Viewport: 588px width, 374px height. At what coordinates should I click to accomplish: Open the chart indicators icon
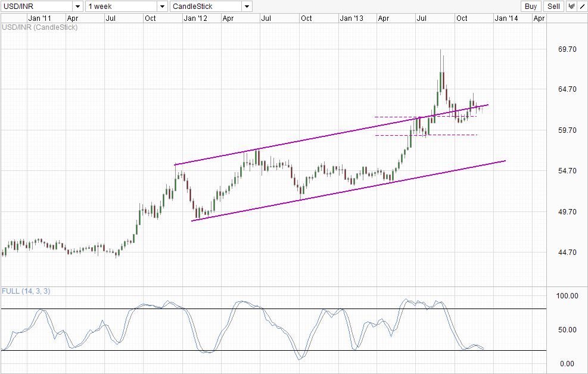571,7
